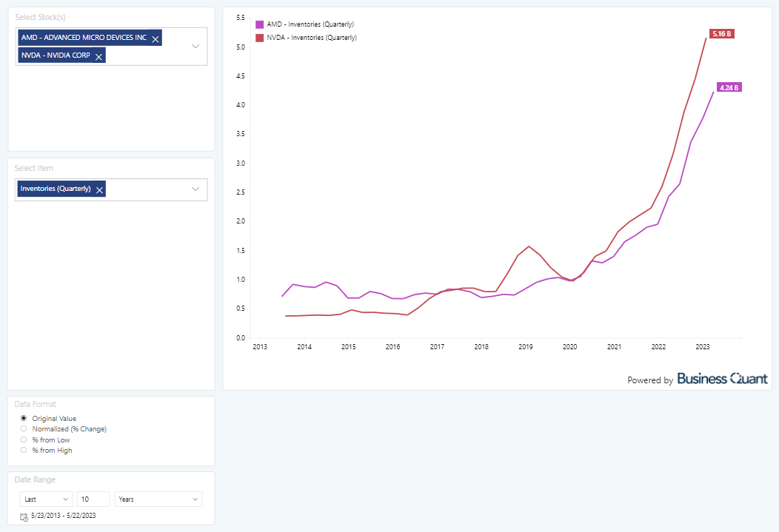This screenshot has width=779, height=532.
Task: Click the 5.16 B NVDA value label
Action: 721,34
